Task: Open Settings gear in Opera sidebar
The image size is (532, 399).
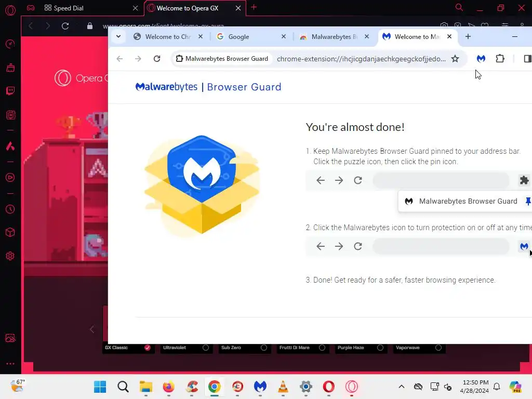Action: [10, 256]
